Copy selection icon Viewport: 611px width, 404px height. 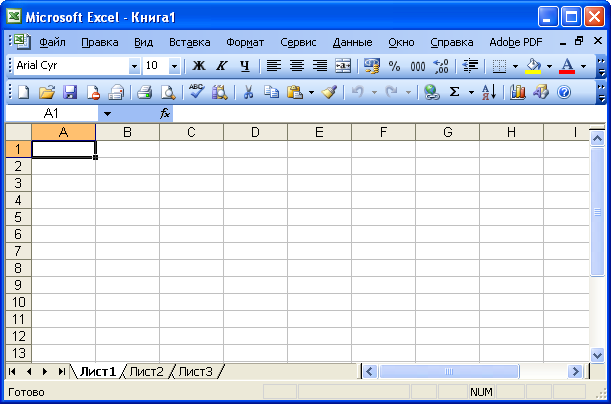click(x=271, y=92)
